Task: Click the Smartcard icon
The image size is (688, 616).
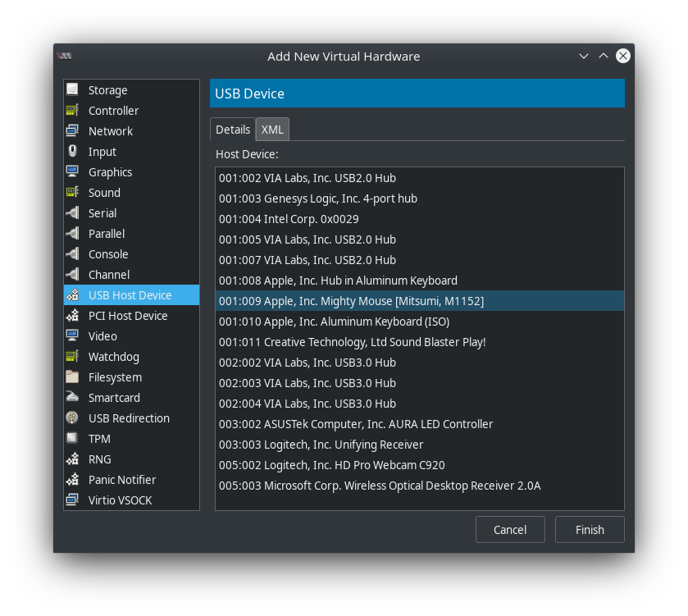Action: pos(72,398)
